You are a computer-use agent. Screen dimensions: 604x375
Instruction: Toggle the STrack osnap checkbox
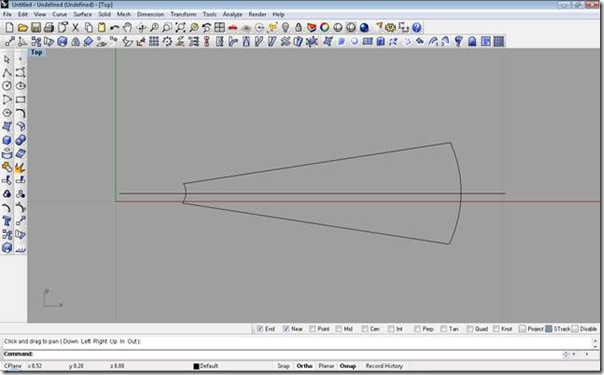click(549, 329)
